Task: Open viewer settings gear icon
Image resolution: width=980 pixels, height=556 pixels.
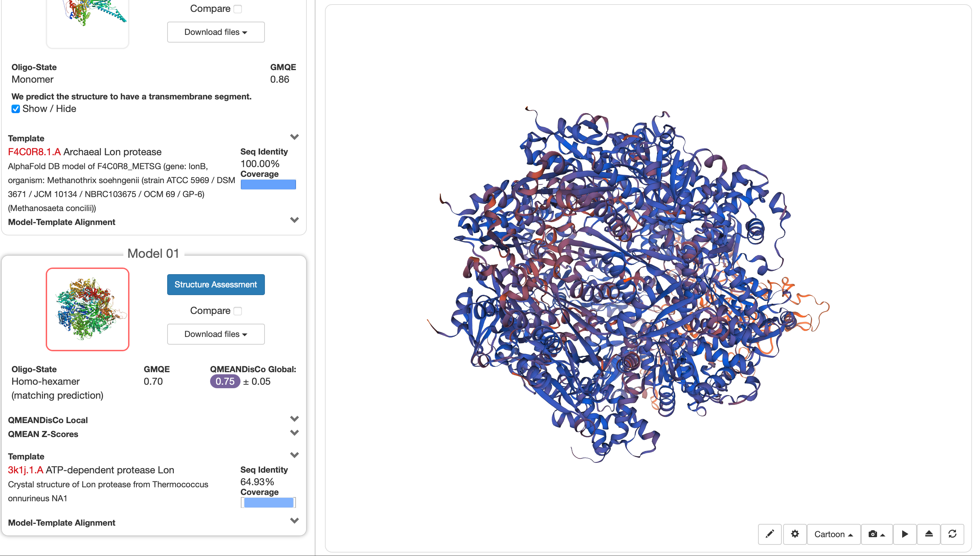Action: click(795, 534)
